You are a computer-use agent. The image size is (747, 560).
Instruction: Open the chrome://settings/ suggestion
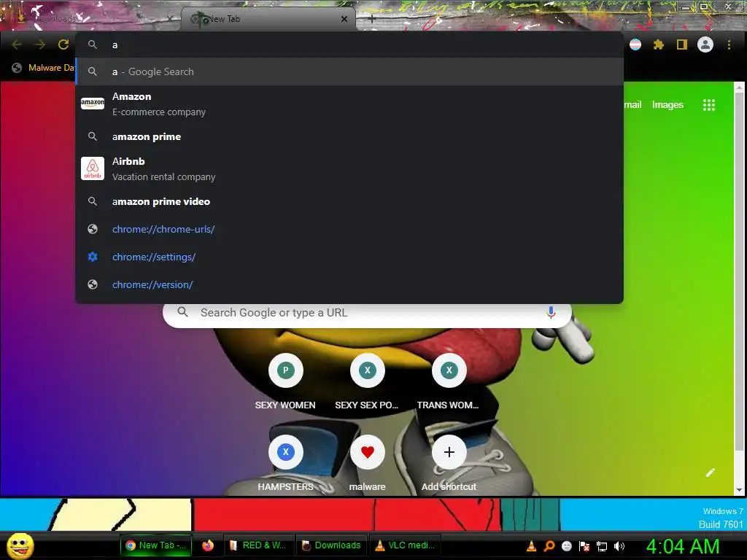coord(349,257)
